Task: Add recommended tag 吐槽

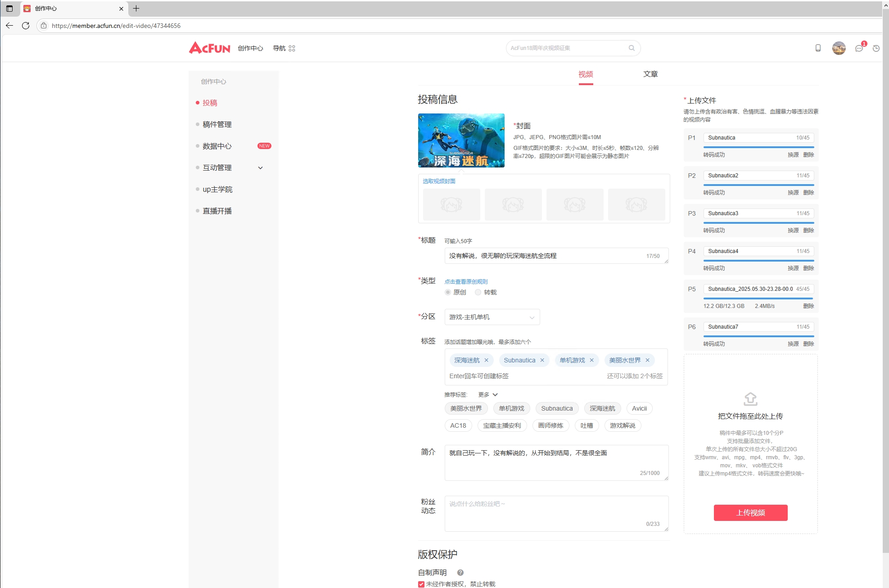Action: pyautogui.click(x=587, y=425)
